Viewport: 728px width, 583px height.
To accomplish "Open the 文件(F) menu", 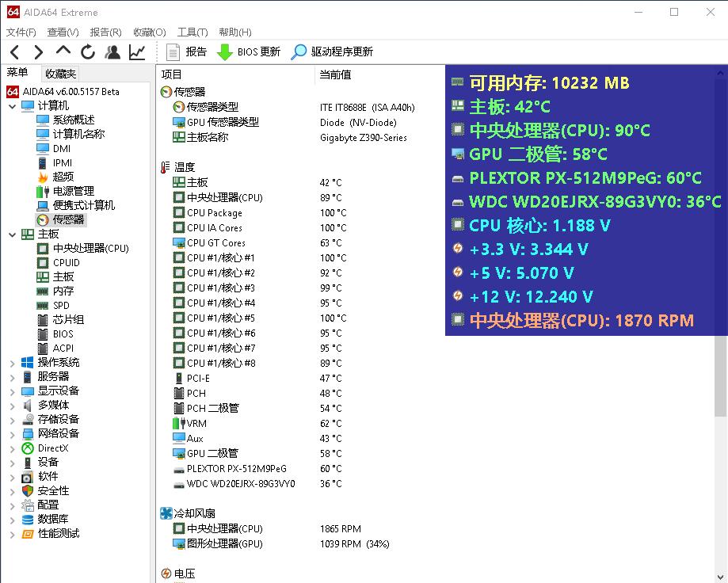I will (21, 32).
